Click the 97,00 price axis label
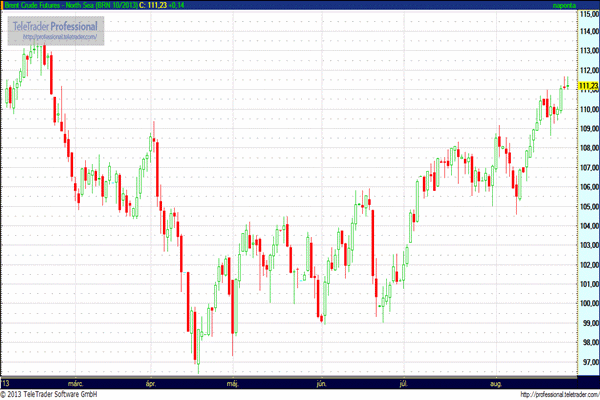600x400 pixels. point(588,361)
